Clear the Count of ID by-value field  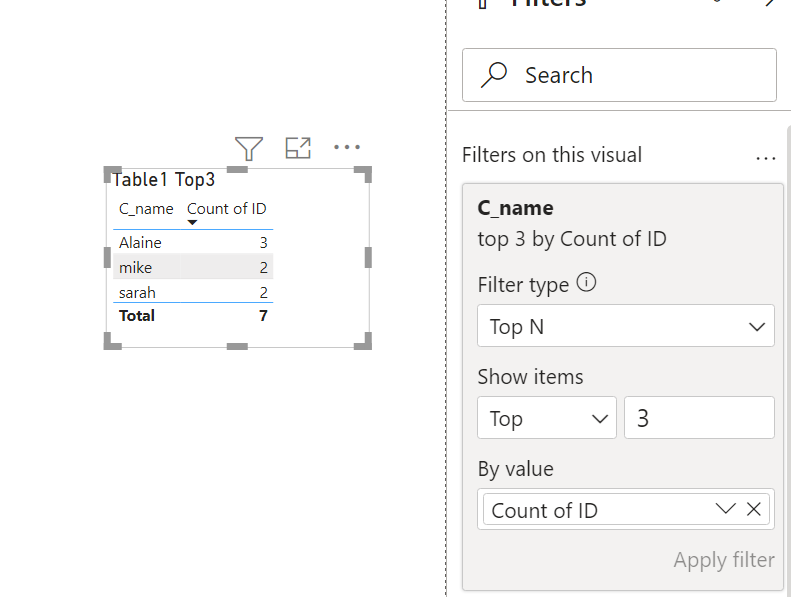(x=754, y=509)
